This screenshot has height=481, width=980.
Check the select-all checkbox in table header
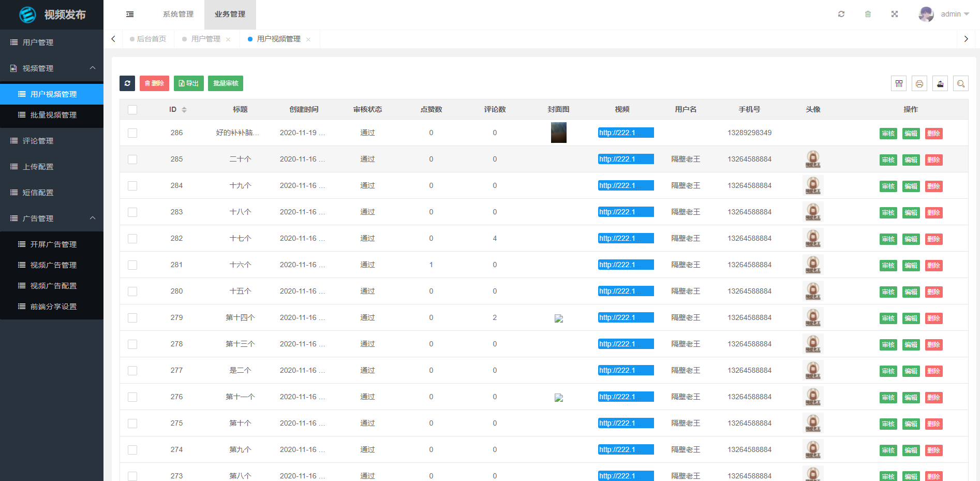click(132, 109)
